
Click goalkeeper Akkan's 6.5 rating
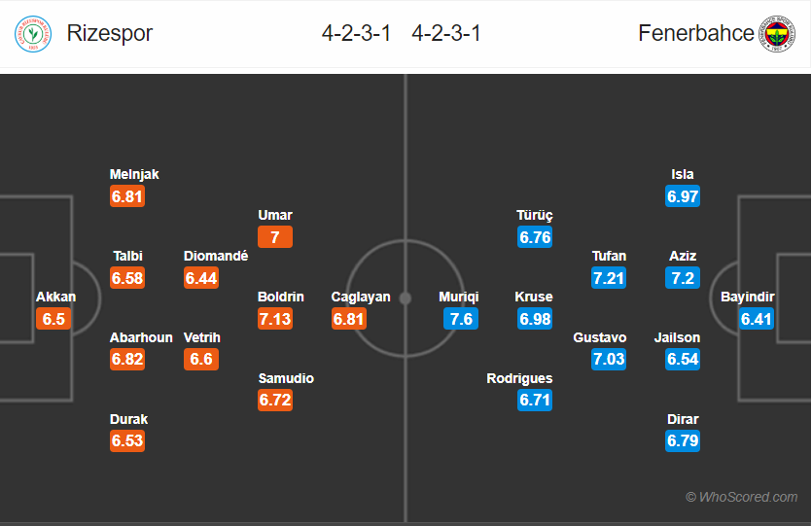53,319
